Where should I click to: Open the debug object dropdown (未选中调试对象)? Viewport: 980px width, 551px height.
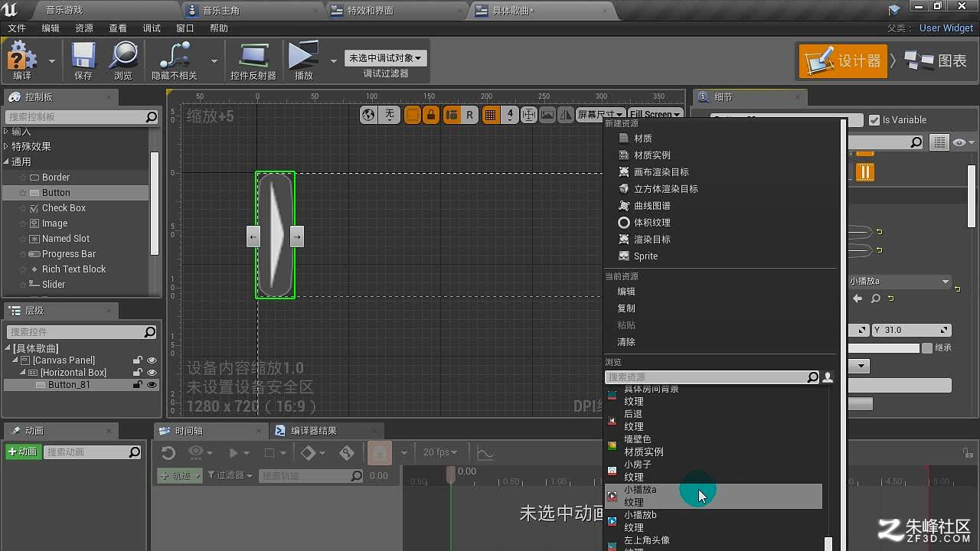point(385,58)
